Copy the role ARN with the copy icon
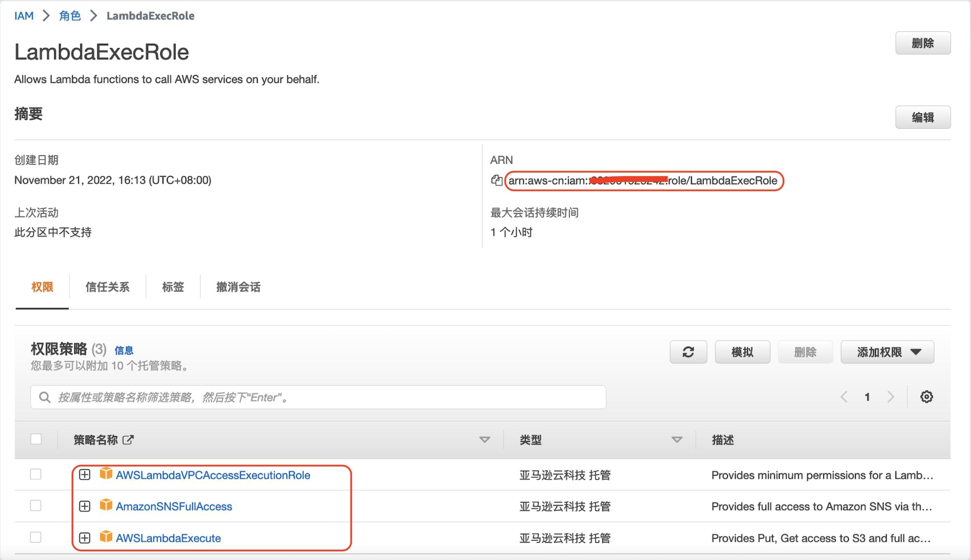This screenshot has height=560, width=971. 496,180
